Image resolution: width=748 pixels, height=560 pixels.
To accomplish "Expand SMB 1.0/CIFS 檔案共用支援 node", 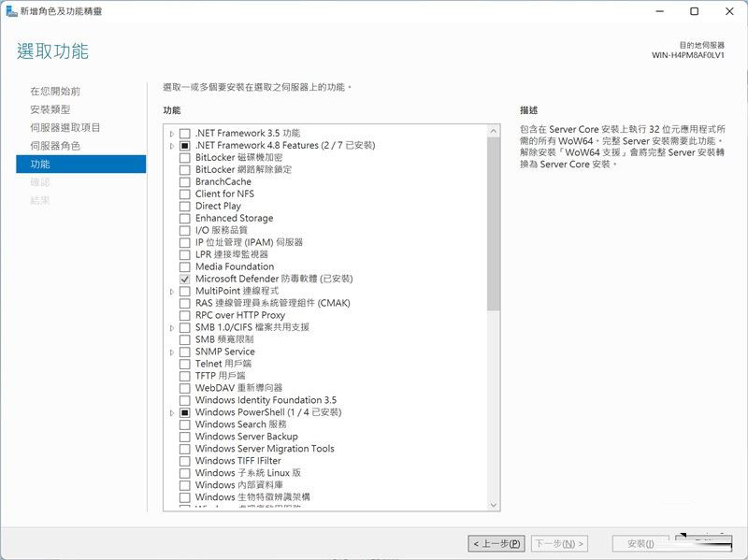I will (172, 328).
